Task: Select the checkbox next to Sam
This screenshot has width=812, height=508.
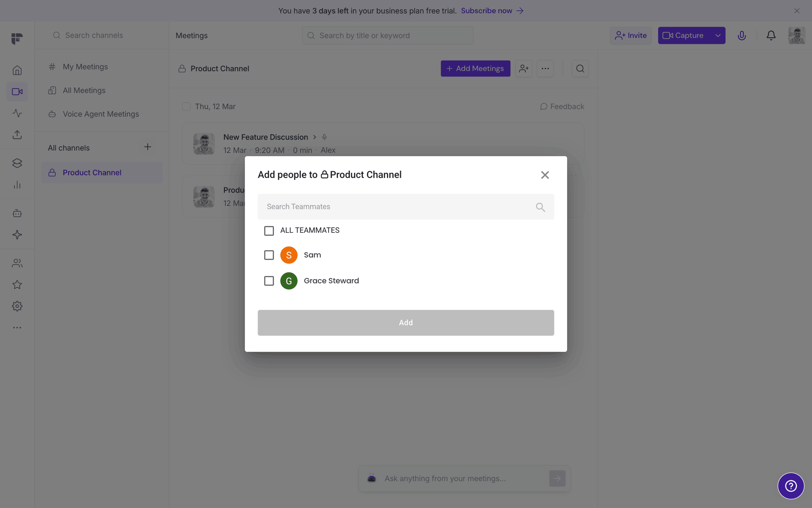Action: [x=269, y=255]
